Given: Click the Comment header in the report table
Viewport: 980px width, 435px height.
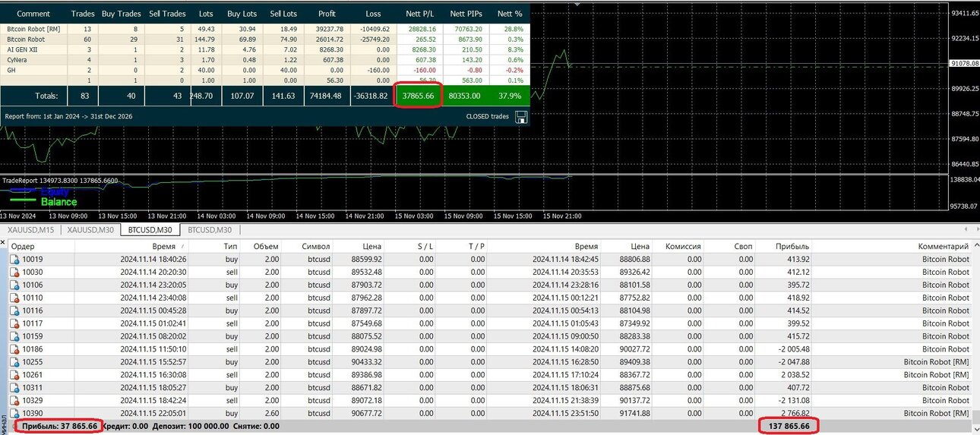Looking at the screenshot, I should pyautogui.click(x=33, y=14).
